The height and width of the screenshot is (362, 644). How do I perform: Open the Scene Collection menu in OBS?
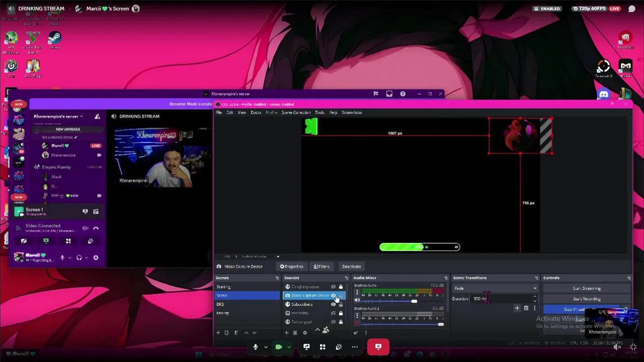[x=296, y=113]
